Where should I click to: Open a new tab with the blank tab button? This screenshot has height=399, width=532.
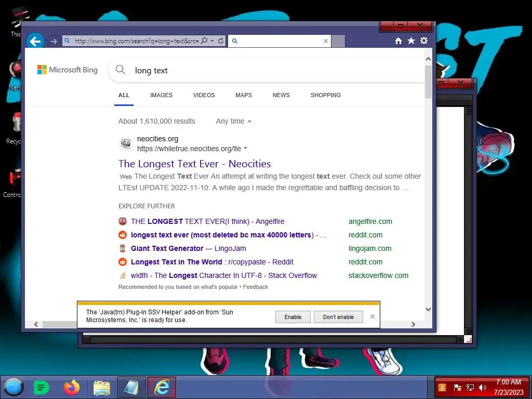click(x=338, y=41)
